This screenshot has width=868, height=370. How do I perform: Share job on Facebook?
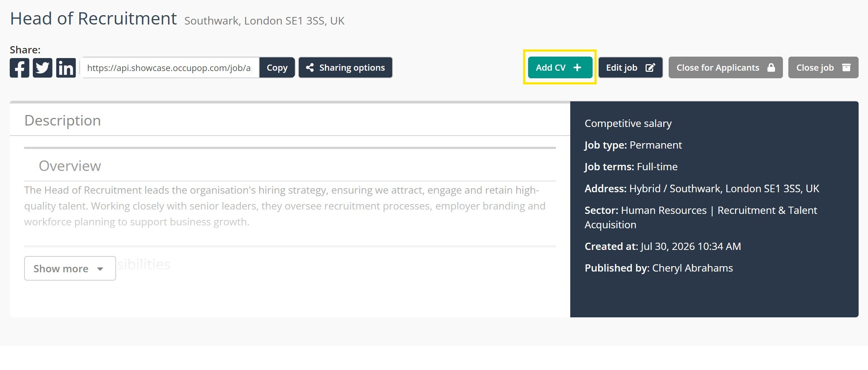coord(19,68)
